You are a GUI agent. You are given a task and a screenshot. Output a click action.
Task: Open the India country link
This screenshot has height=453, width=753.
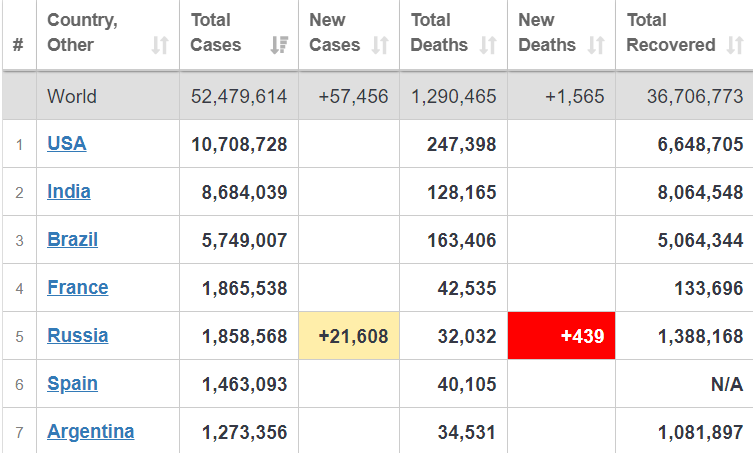tap(69, 192)
